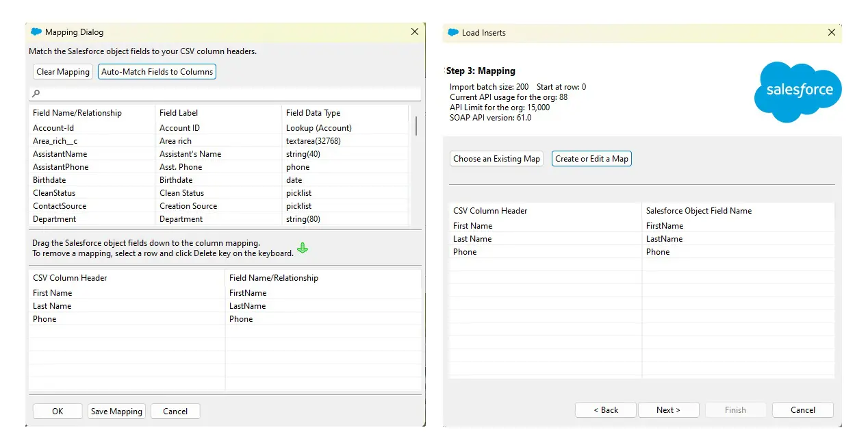The height and width of the screenshot is (443, 868).
Task: Close the Mapping Dialog window
Action: tap(414, 32)
